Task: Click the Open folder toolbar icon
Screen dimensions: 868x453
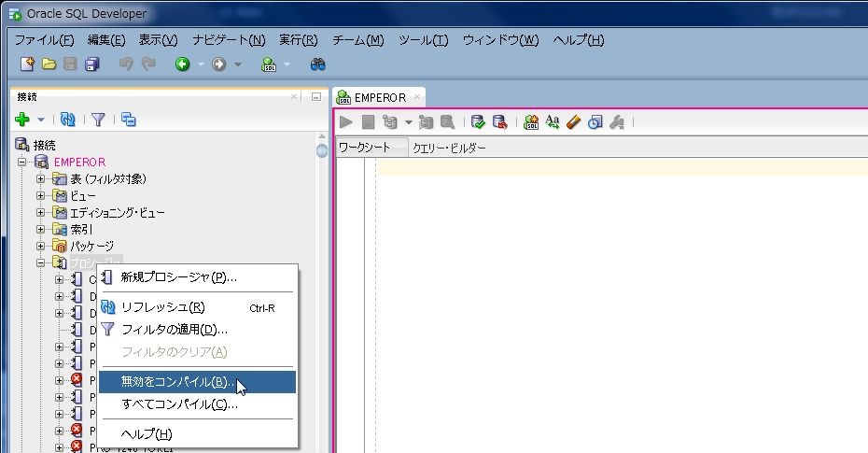Action: 49,64
